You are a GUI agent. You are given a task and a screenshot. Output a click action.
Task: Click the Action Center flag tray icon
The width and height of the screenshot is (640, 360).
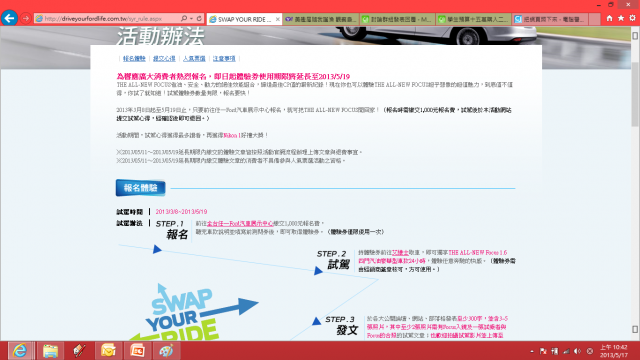(543, 351)
